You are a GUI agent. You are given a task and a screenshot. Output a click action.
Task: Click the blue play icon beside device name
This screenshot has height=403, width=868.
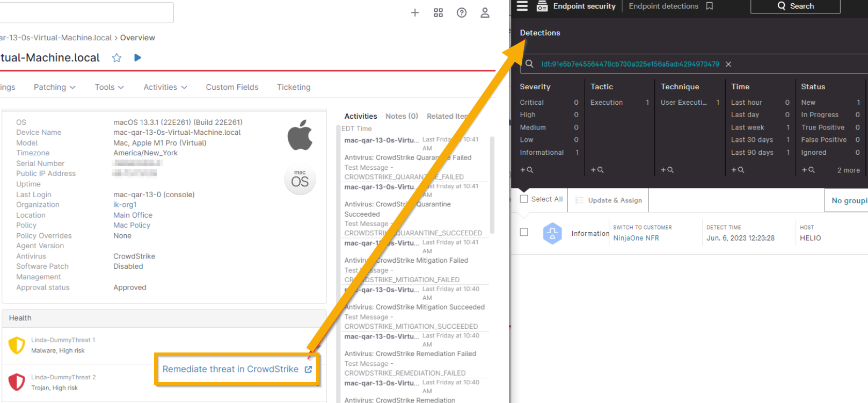tap(138, 57)
